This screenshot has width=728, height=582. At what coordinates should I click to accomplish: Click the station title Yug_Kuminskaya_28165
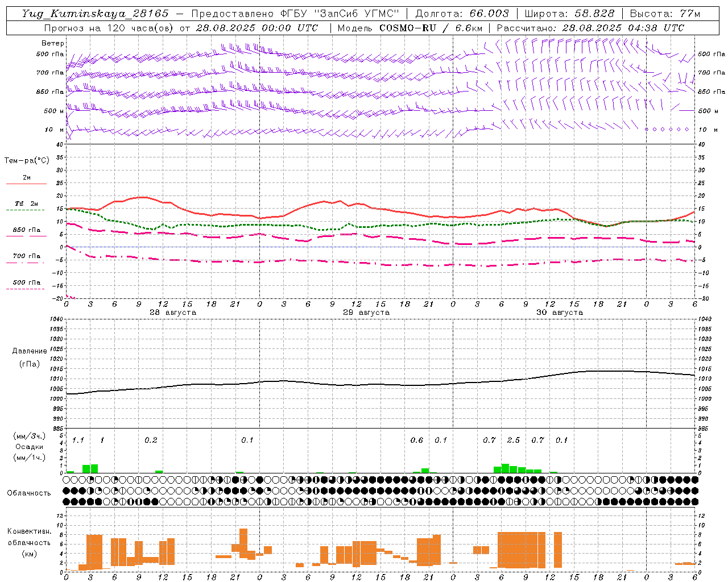coord(96,14)
